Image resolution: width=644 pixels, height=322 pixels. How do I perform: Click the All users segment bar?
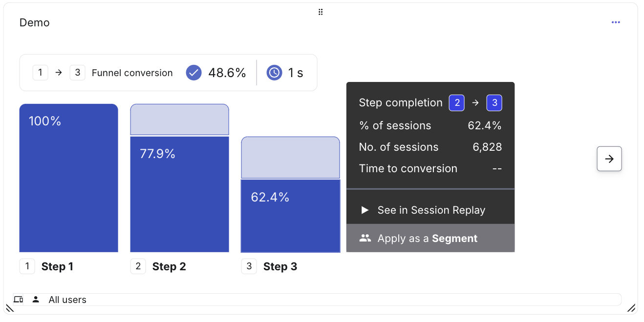317,300
